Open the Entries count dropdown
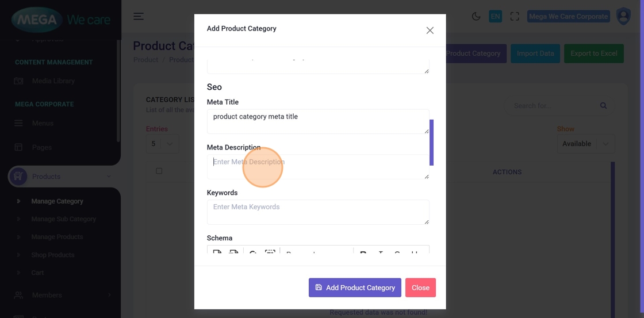Image resolution: width=644 pixels, height=318 pixels. click(x=162, y=144)
